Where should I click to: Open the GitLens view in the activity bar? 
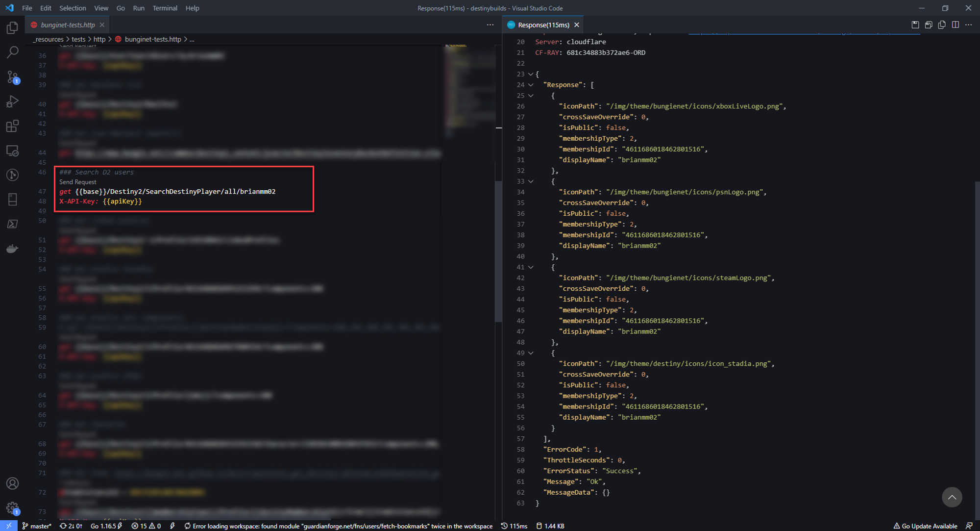pyautogui.click(x=12, y=175)
